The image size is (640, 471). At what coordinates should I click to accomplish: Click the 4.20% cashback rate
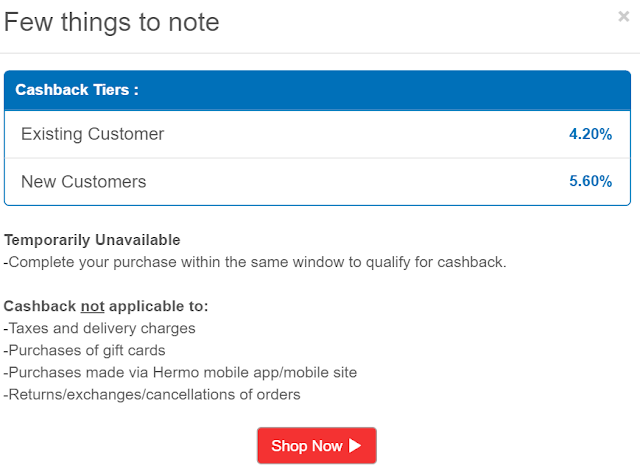click(589, 134)
